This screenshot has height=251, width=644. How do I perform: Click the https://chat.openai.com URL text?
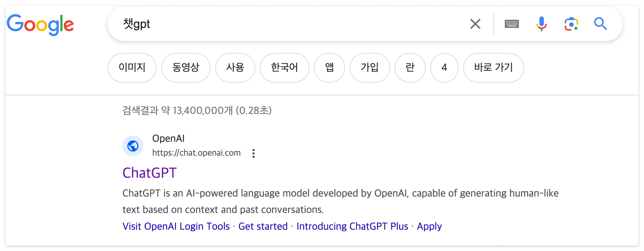click(197, 153)
